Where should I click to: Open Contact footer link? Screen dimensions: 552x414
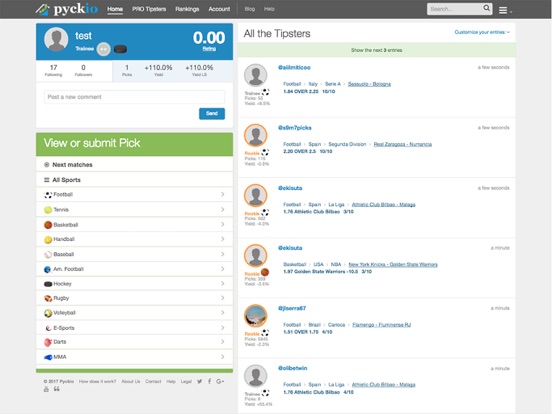pyautogui.click(x=153, y=381)
